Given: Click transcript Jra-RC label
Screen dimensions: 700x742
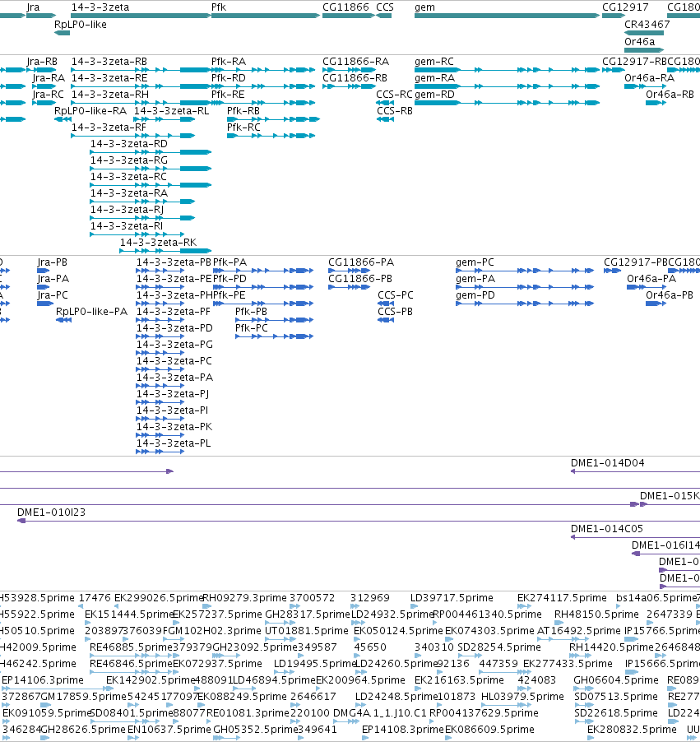Looking at the screenshot, I should (49, 94).
